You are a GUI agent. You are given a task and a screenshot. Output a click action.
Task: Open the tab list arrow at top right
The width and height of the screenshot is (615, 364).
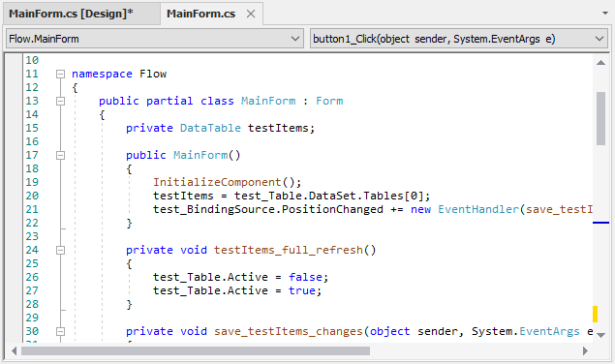tap(605, 14)
